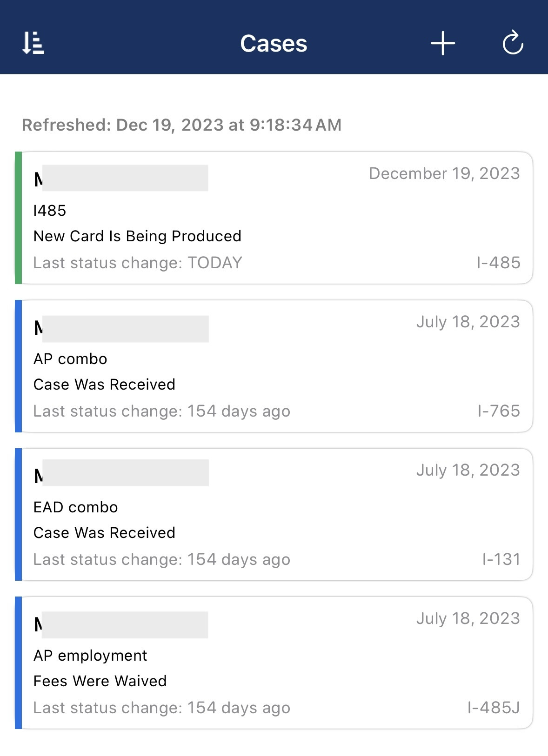Tap the I-765 form label
The width and height of the screenshot is (548, 756).
[x=499, y=411]
